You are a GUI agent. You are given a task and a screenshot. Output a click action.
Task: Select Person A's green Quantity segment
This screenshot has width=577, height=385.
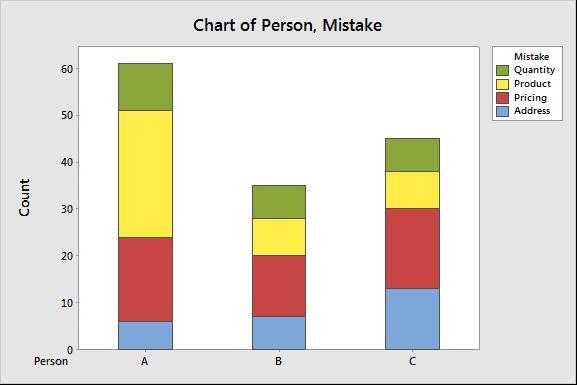[145, 87]
